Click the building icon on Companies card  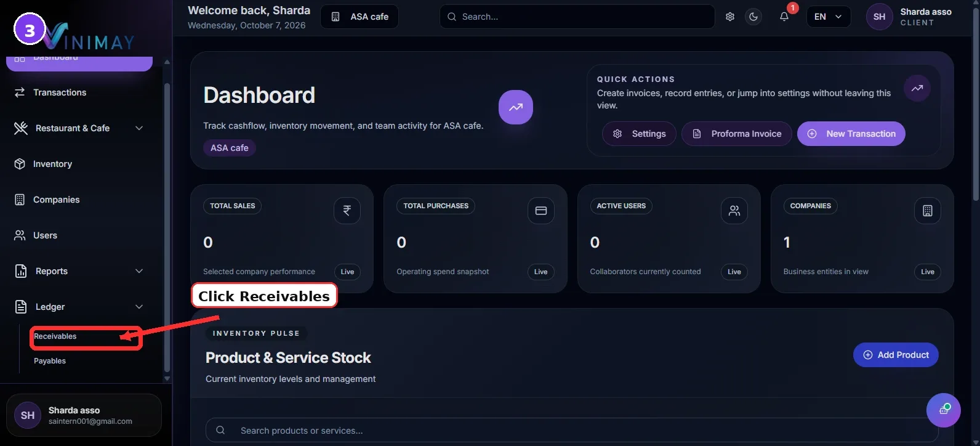[x=928, y=211]
